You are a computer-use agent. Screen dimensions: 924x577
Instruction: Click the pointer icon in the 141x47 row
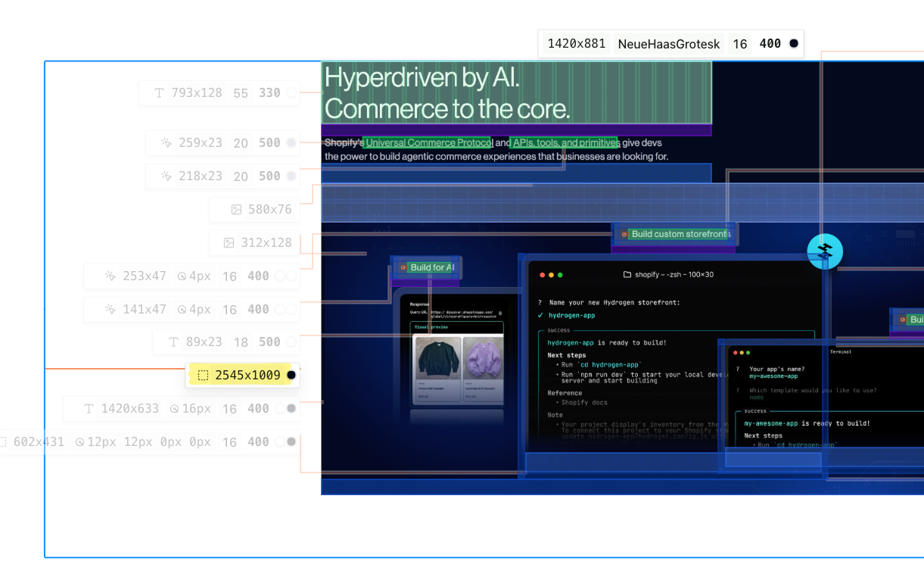[x=110, y=309]
